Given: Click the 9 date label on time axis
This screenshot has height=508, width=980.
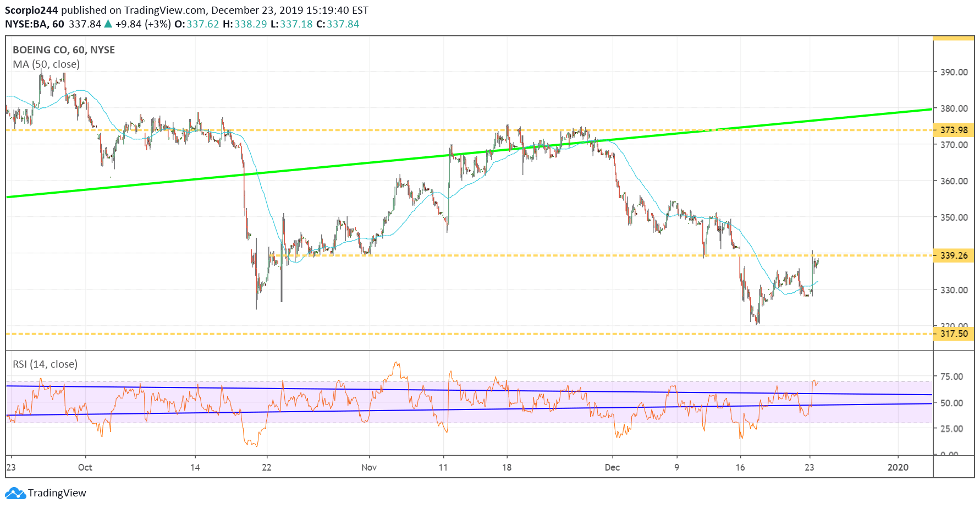Looking at the screenshot, I should 676,467.
